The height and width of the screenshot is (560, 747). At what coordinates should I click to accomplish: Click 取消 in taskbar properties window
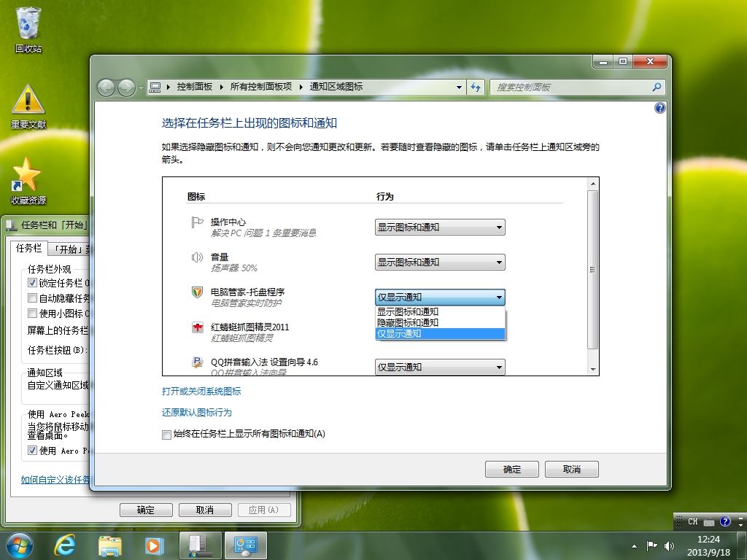(205, 510)
